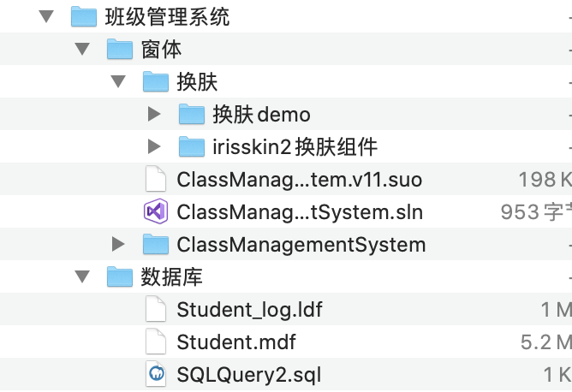Expand the 换肤 demo folder

point(154,114)
